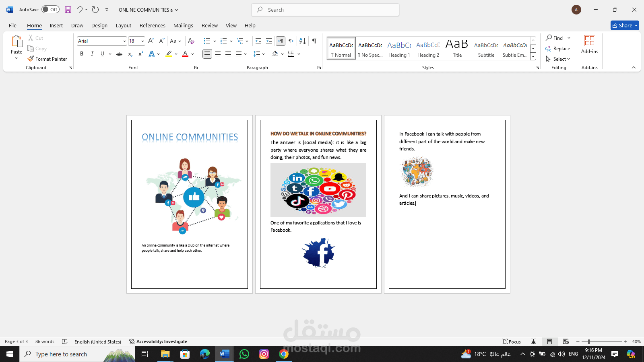The image size is (644, 362).
Task: Open the numbering list dropdown arrow
Action: click(231, 41)
